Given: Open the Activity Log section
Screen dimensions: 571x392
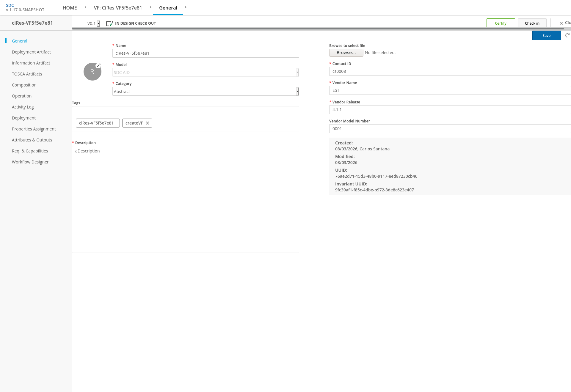Looking at the screenshot, I should point(23,107).
